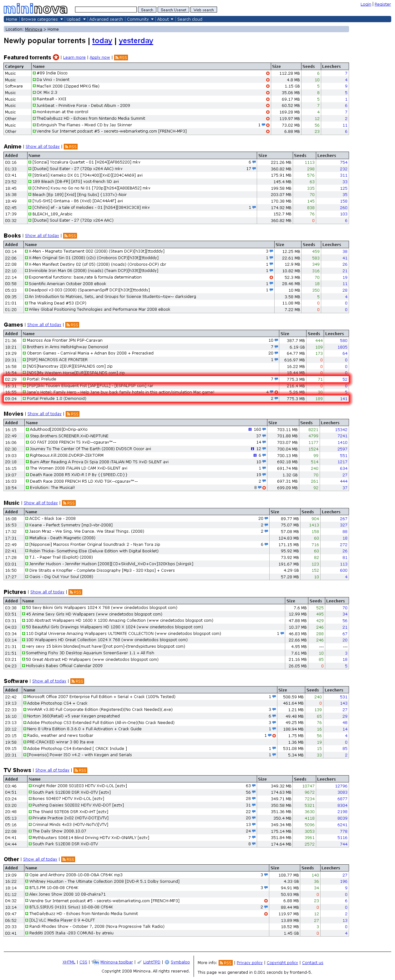
Task: Open the Featured torrents RSS feed icon
Action: click(121, 58)
